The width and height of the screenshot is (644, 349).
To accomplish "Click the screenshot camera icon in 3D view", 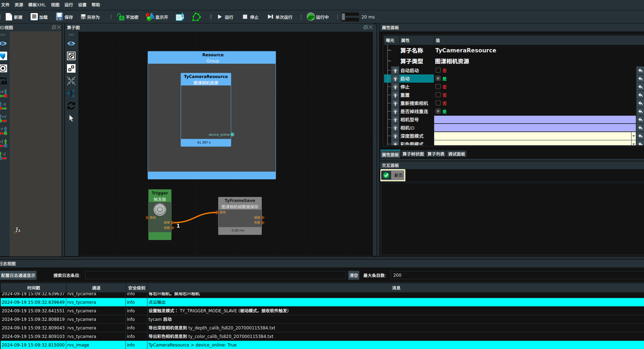I will 3,81.
